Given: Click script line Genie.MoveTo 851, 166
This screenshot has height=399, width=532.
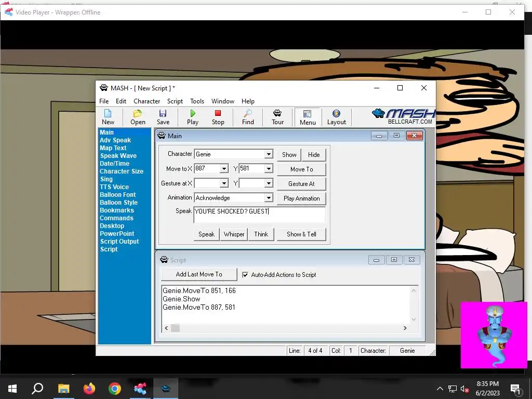Looking at the screenshot, I should pyautogui.click(x=199, y=291).
